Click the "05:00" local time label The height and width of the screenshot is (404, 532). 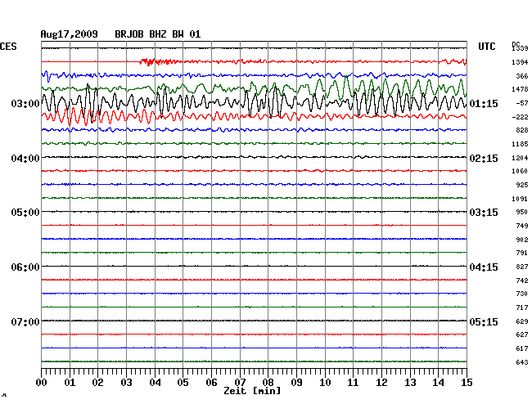click(25, 213)
